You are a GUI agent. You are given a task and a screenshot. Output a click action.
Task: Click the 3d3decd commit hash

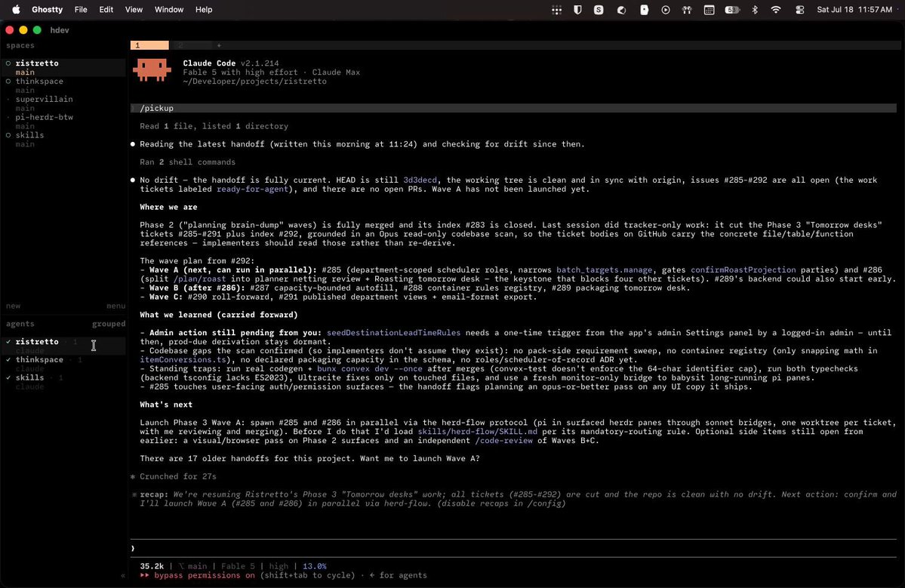click(420, 180)
